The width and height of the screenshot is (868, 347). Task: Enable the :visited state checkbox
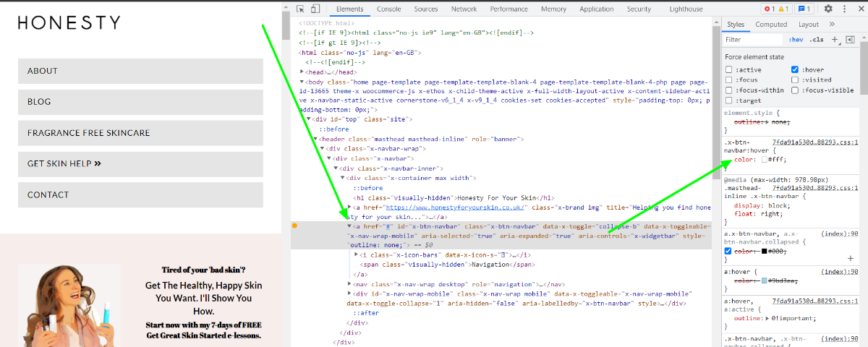[x=795, y=80]
